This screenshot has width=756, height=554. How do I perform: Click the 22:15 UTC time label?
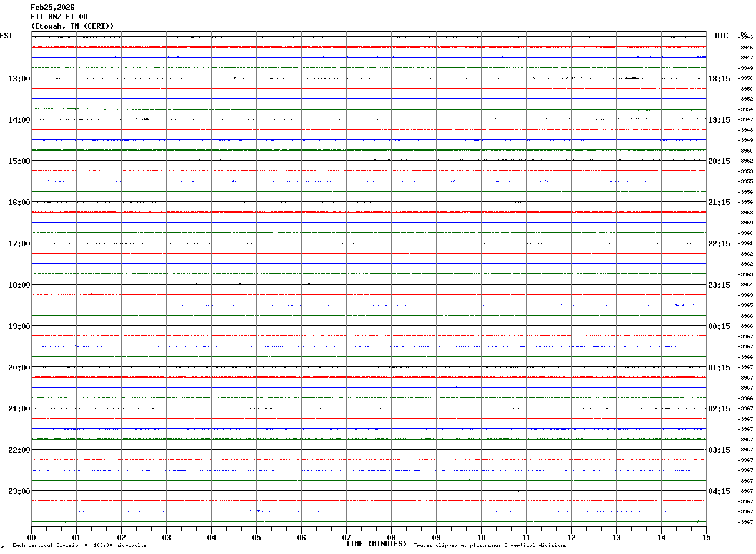click(x=719, y=244)
